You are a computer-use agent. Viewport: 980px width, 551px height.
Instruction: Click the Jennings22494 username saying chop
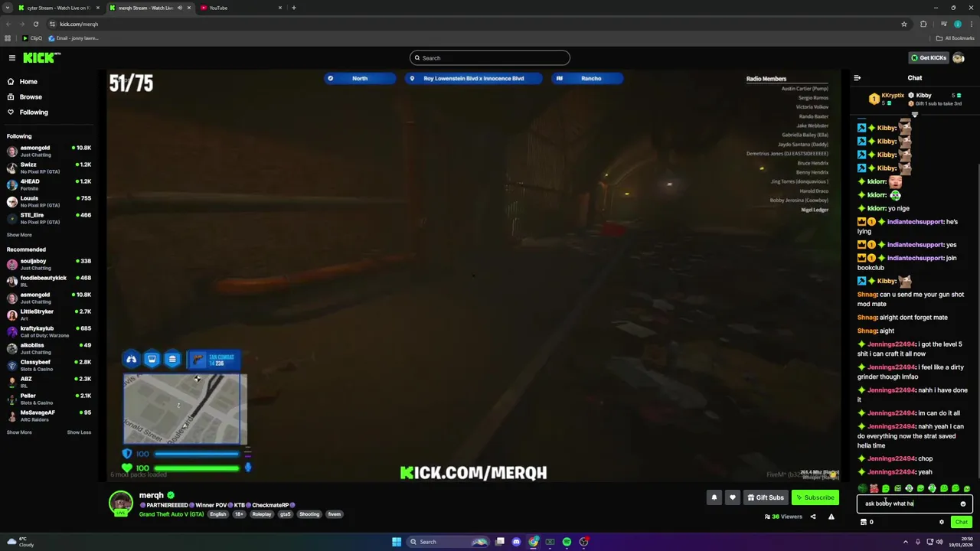[891, 458]
